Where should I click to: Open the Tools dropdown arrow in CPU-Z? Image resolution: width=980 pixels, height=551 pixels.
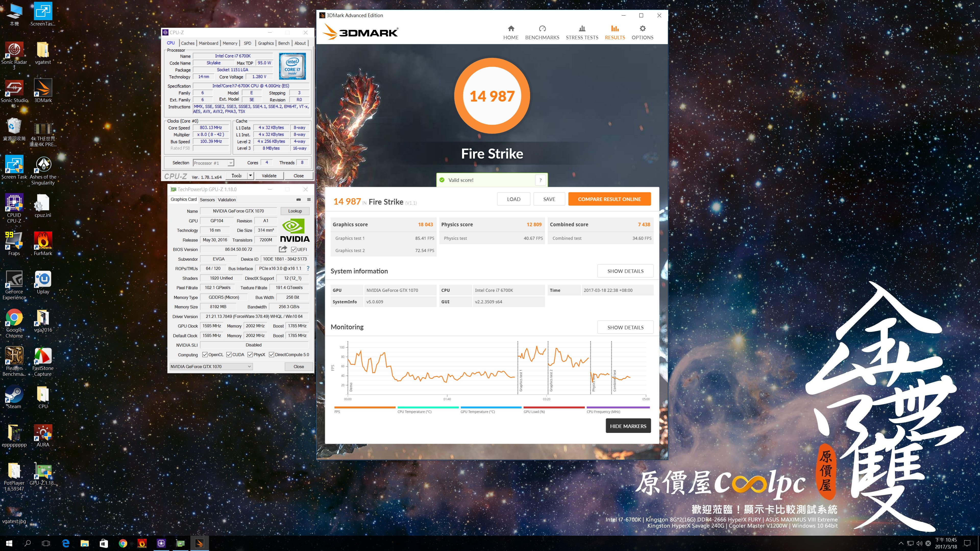[x=250, y=176]
